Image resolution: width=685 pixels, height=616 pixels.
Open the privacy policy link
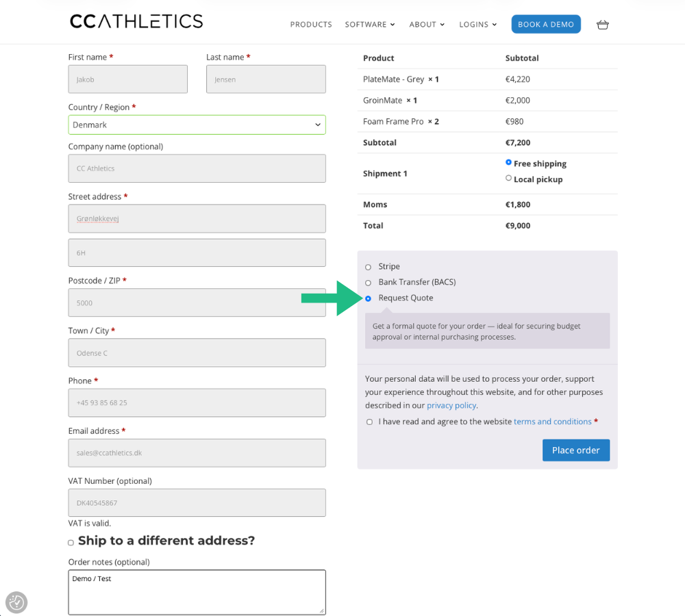(x=451, y=405)
